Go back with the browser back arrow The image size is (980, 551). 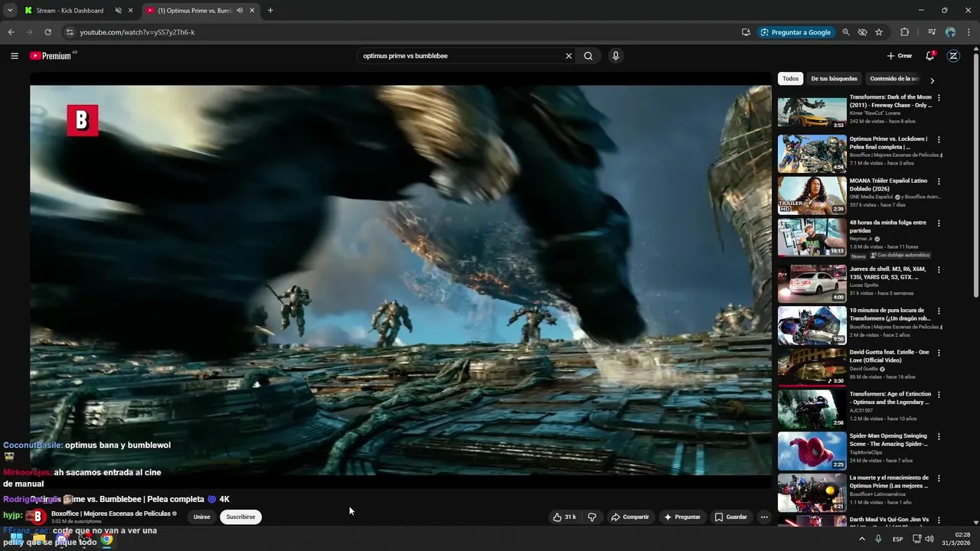click(11, 32)
